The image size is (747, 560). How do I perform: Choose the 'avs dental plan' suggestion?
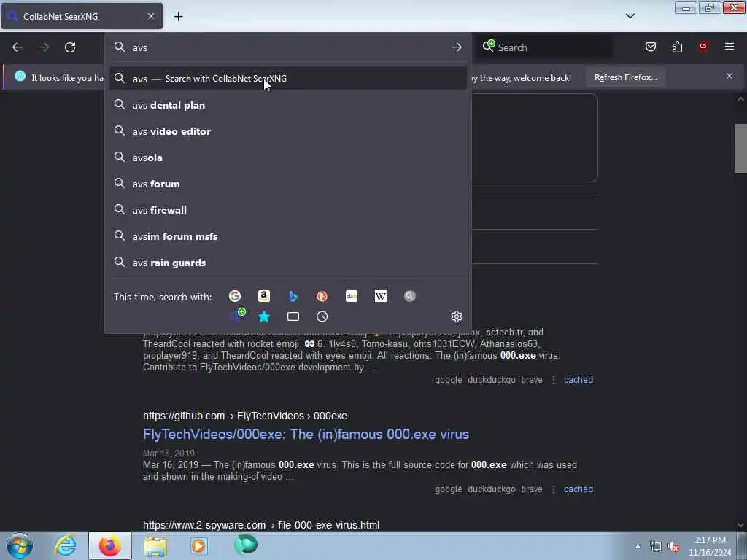pos(288,105)
